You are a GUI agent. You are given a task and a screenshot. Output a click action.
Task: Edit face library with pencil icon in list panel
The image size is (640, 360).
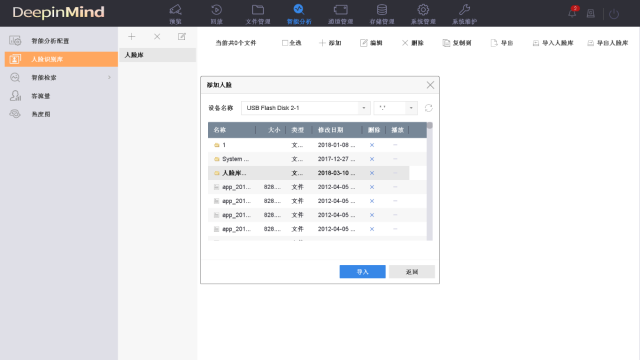click(x=182, y=37)
